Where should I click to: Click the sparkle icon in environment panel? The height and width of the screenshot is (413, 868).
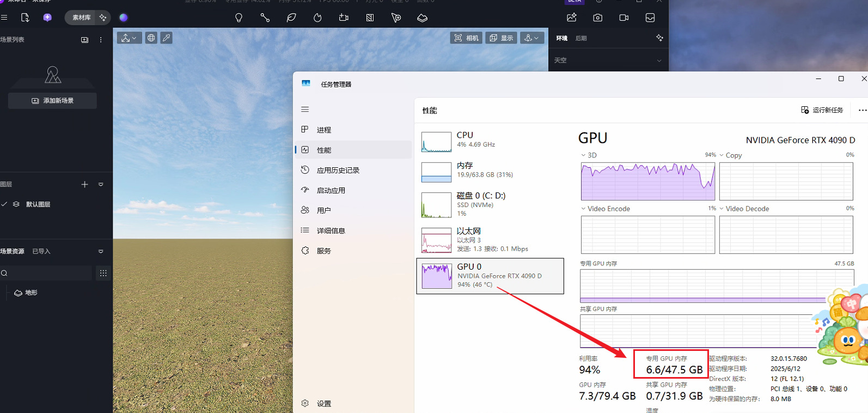point(659,38)
